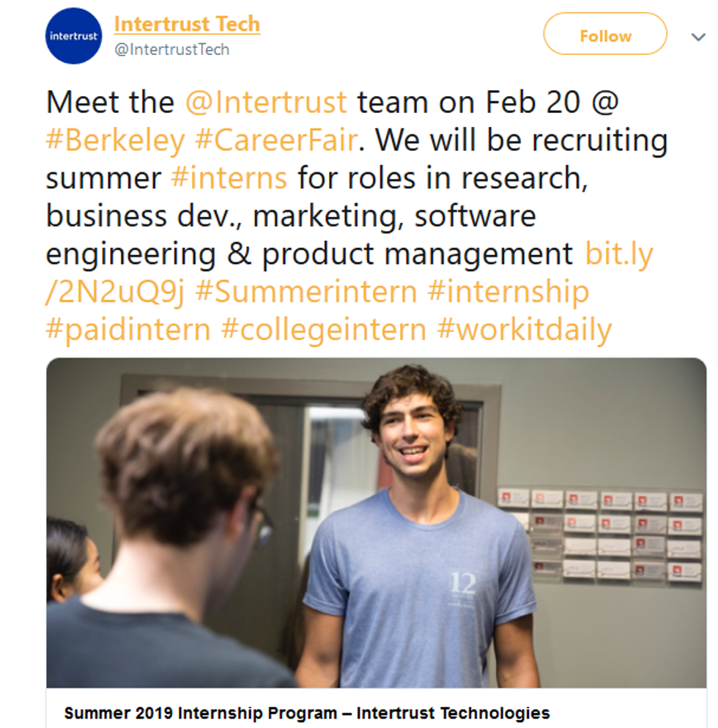Click the Summer 2019 Internship Program card title

(x=307, y=713)
